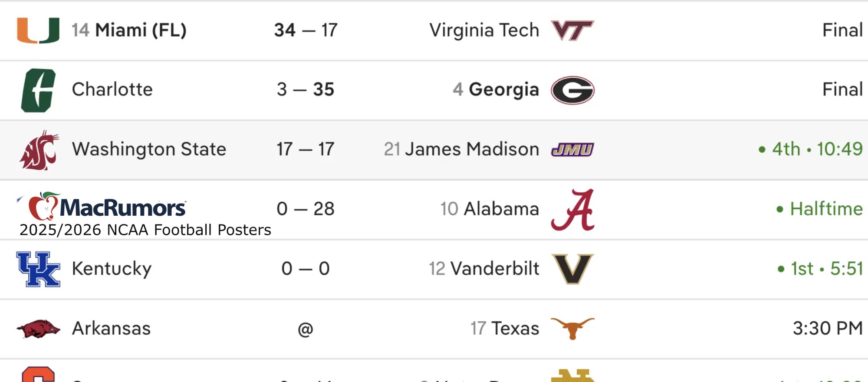The height and width of the screenshot is (382, 868).
Task: Open the live Washington State game row
Action: (x=434, y=149)
